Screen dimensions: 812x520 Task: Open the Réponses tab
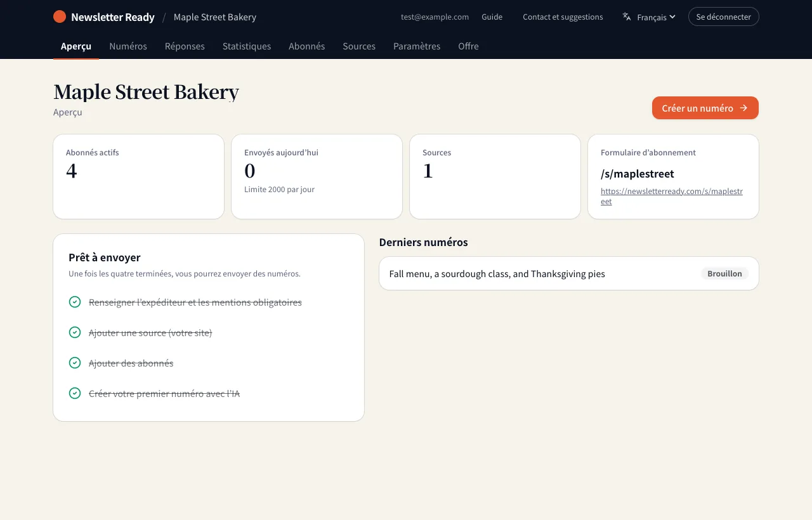coord(185,46)
